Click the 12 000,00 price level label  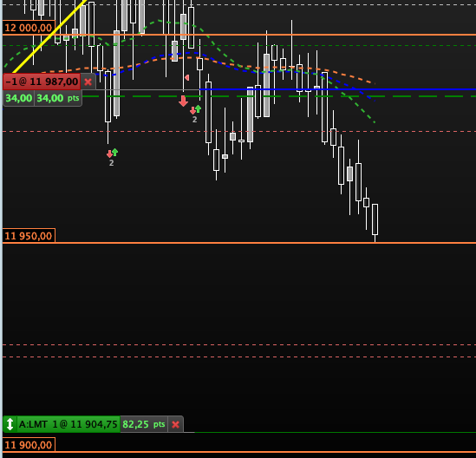coord(29,28)
